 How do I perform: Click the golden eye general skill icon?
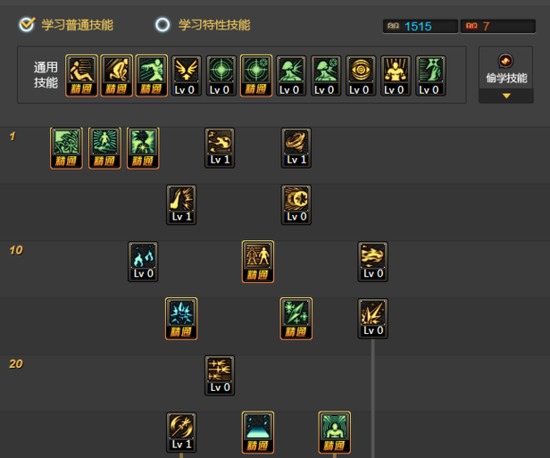click(x=361, y=75)
